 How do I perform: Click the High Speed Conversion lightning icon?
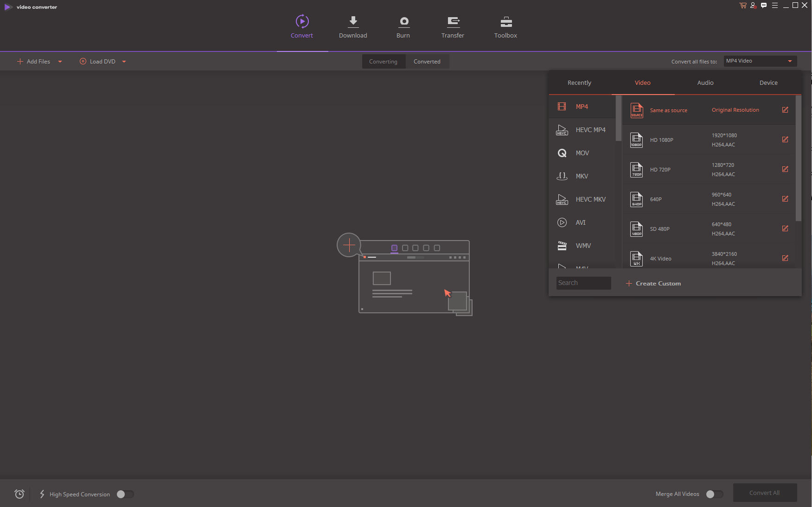coord(42,494)
